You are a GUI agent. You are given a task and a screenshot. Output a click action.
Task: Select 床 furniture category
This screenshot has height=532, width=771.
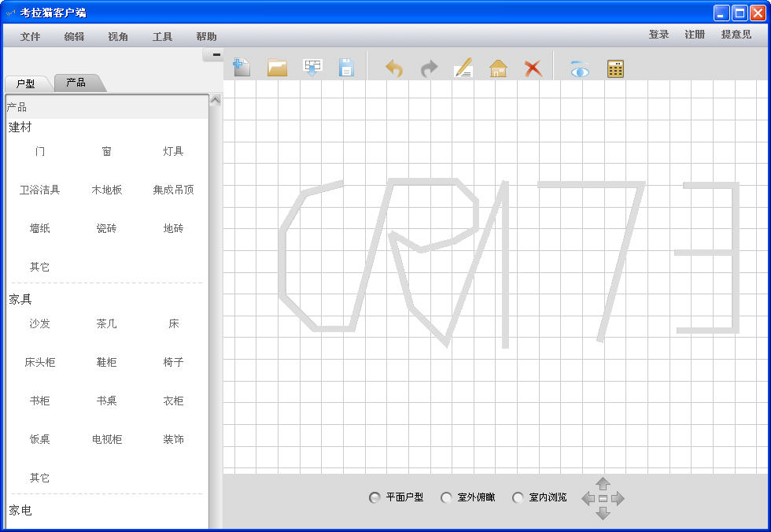point(174,323)
